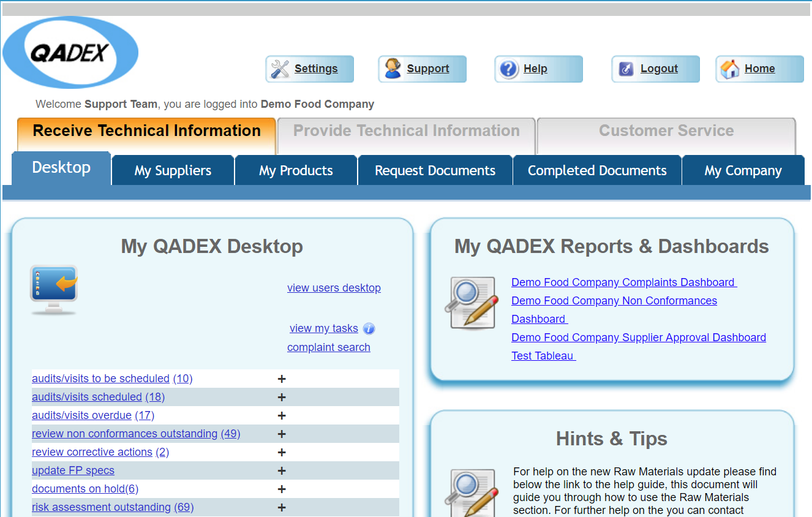Open the documents on hold(6) link

pyautogui.click(x=85, y=489)
